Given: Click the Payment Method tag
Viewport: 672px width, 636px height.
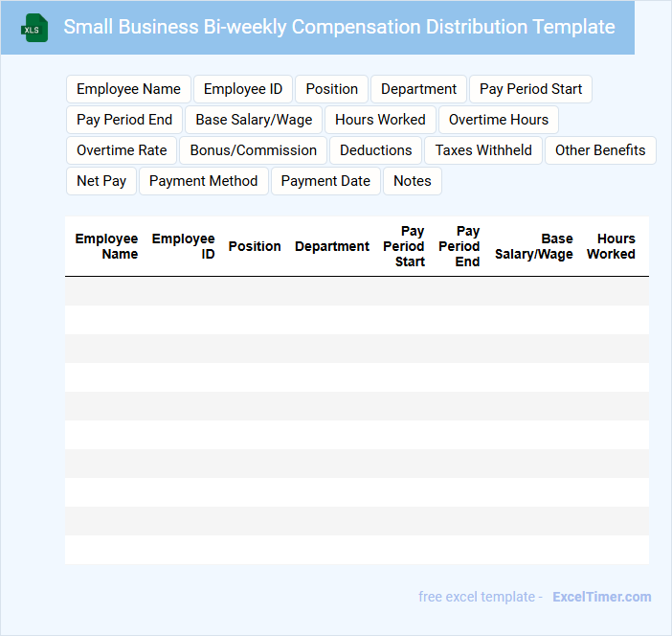Looking at the screenshot, I should (203, 181).
